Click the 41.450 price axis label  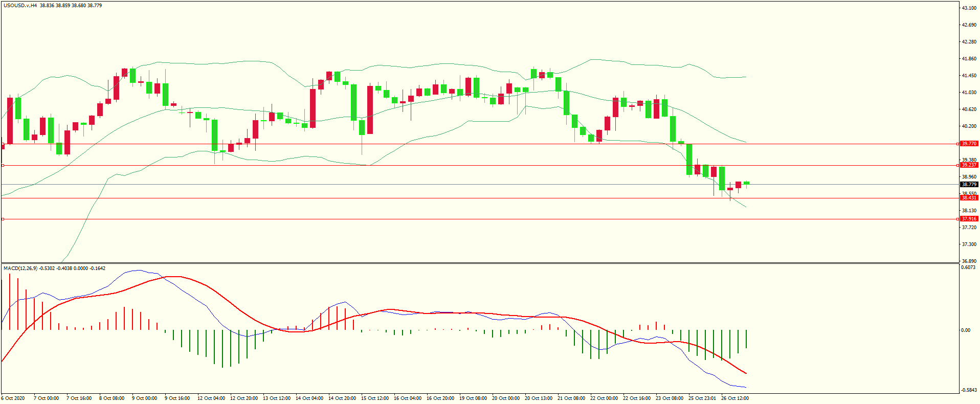coord(969,76)
